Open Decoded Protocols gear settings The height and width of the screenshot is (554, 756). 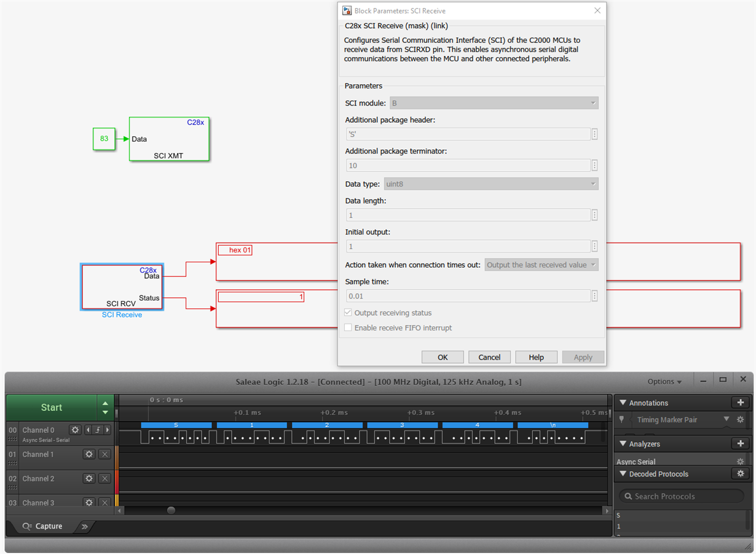tap(740, 474)
